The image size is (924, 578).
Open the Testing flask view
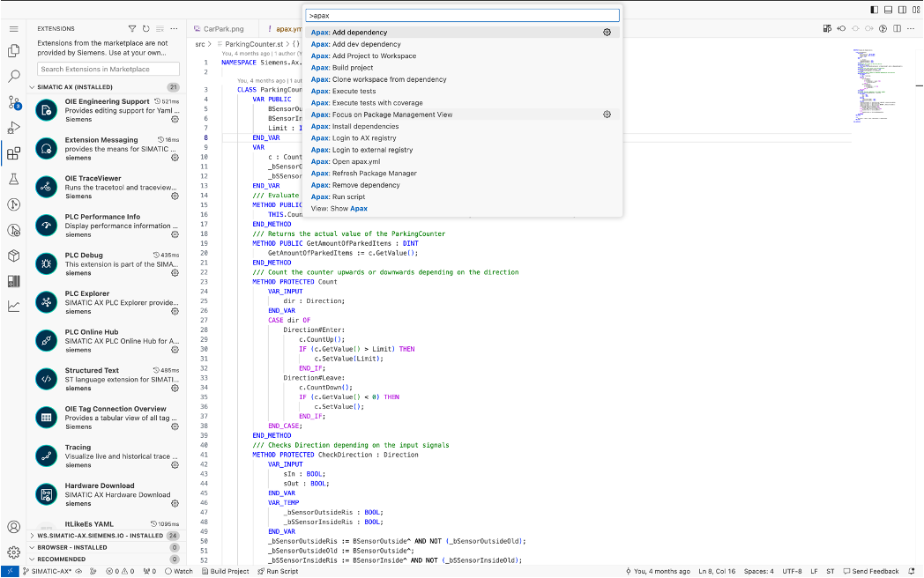13,179
